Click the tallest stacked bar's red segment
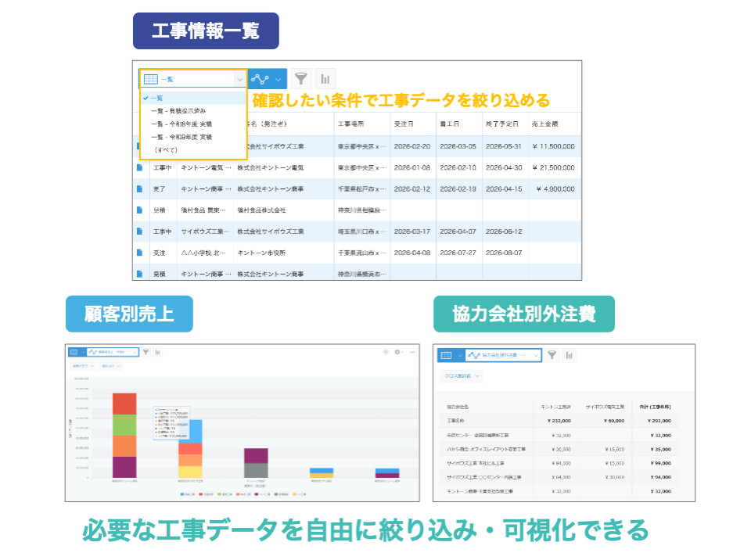751x560 pixels. pyautogui.click(x=124, y=403)
